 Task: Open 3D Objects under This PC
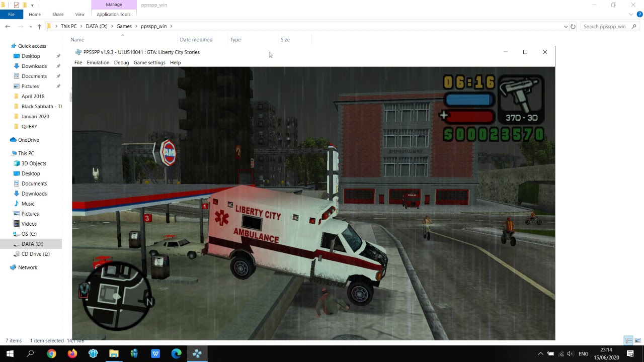tap(34, 163)
